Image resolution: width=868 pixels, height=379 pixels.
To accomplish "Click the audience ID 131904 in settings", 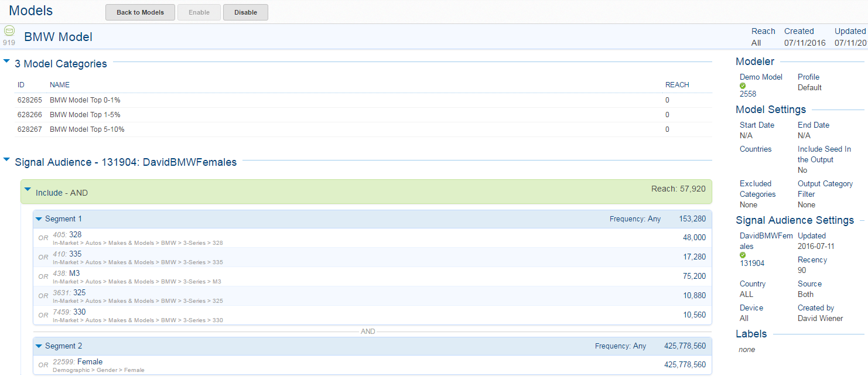I will coord(752,264).
